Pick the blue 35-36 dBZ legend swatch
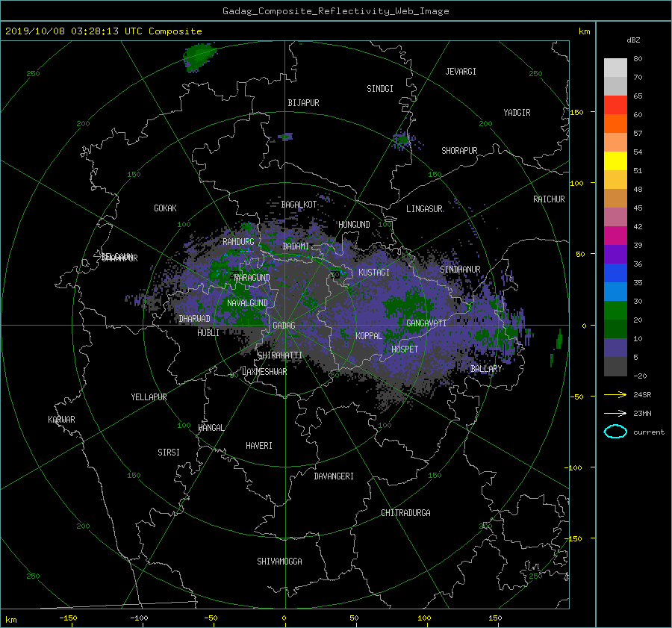This screenshot has height=628, width=672. coord(615,273)
